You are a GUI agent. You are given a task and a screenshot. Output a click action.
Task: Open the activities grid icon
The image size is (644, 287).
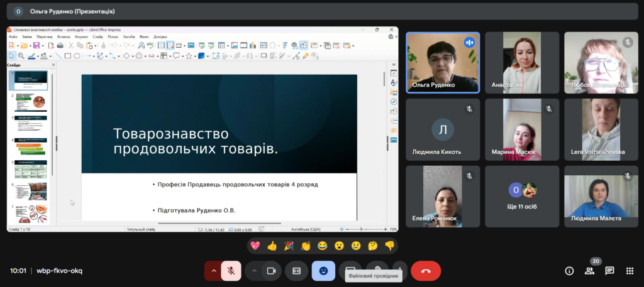(x=630, y=271)
